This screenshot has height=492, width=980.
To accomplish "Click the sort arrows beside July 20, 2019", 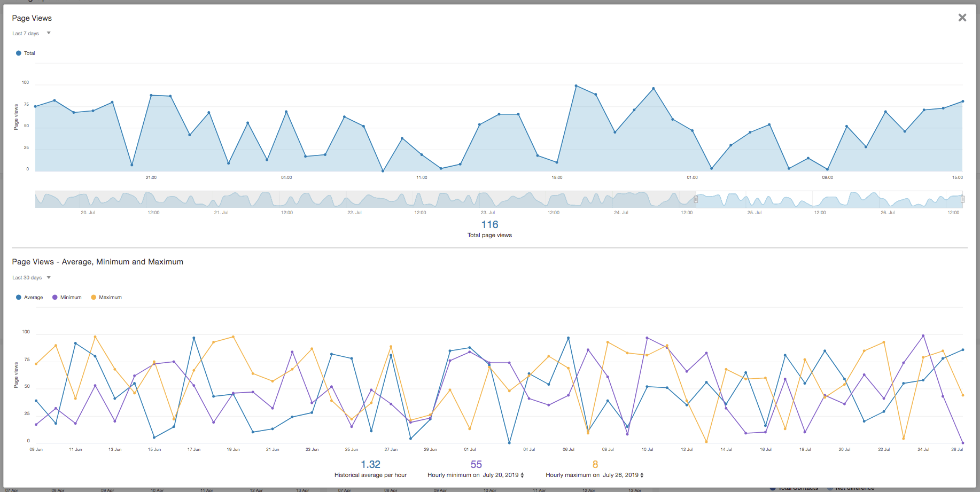I will point(522,475).
